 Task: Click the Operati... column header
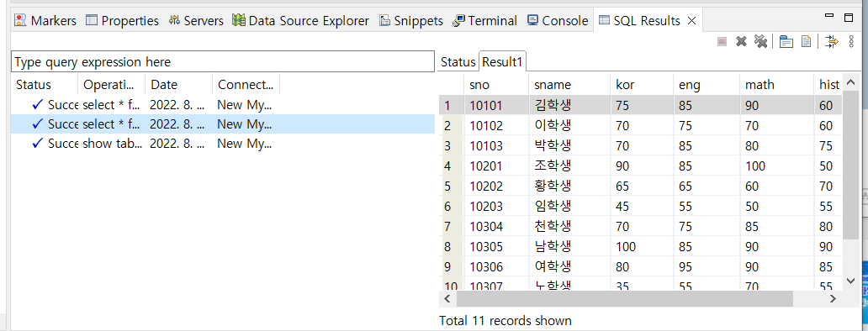pos(112,85)
